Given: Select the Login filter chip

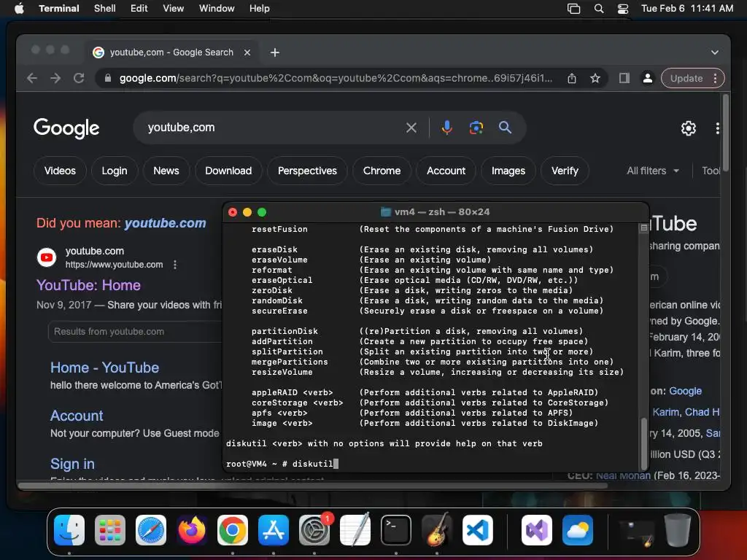Looking at the screenshot, I should click(x=115, y=171).
